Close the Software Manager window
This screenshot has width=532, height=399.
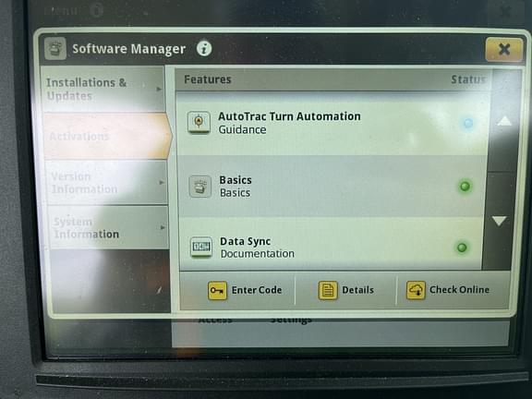point(504,50)
